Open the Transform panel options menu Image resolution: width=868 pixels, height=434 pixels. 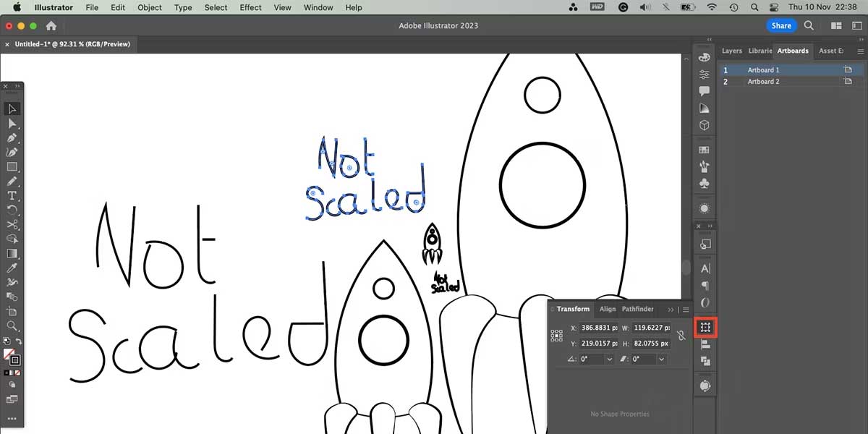[686, 310]
